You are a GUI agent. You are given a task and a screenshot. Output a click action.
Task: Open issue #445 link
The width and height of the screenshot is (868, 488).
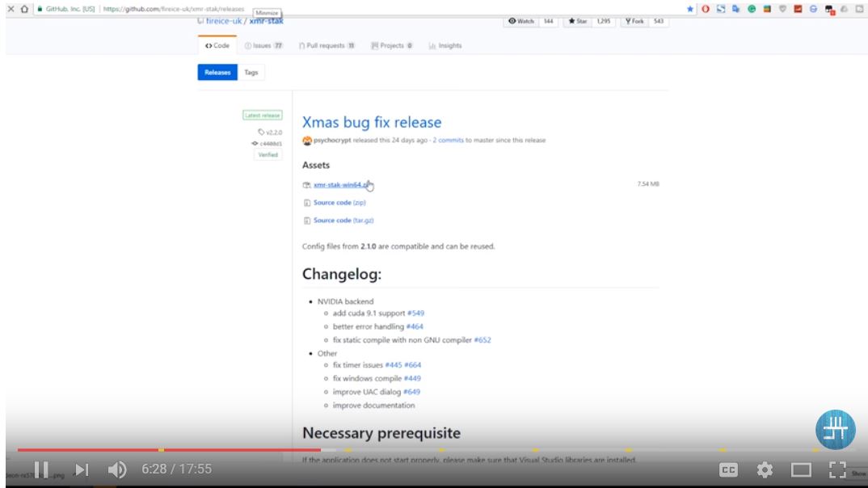394,364
